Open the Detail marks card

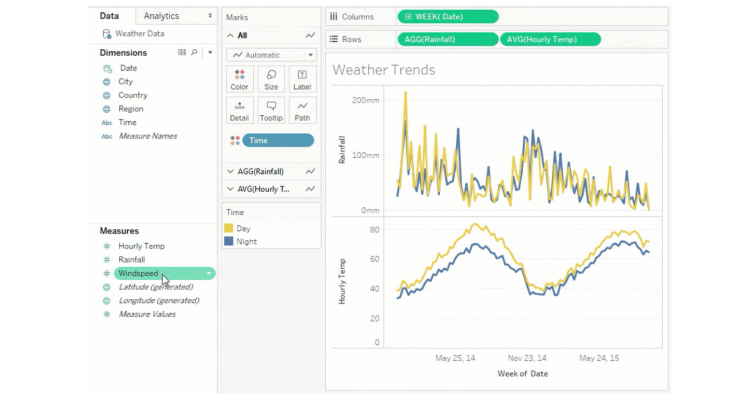coord(239,110)
